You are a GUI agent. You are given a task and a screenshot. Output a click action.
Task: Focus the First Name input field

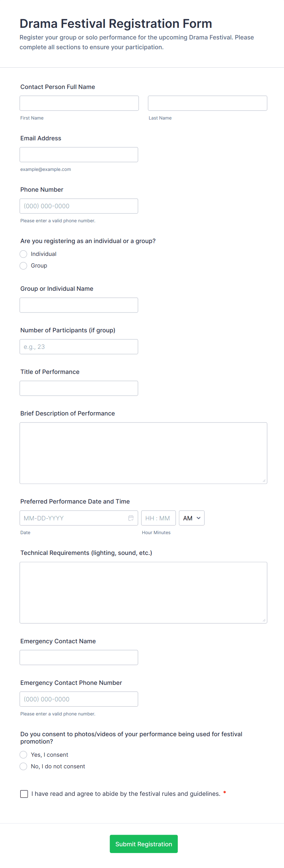(x=79, y=103)
